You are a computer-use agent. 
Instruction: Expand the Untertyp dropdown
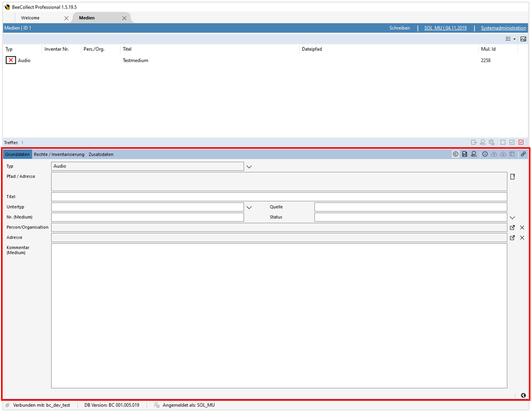[250, 208]
